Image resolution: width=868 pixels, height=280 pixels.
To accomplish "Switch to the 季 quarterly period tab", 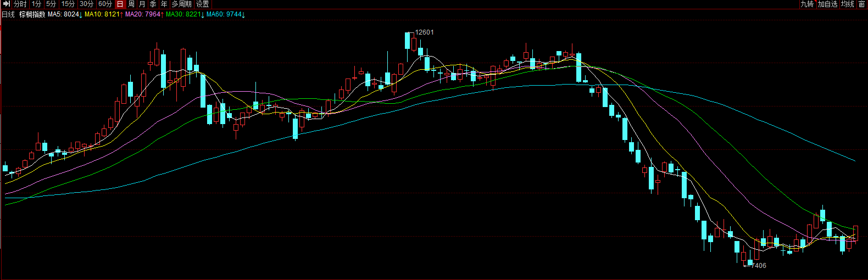I will pyautogui.click(x=153, y=4).
